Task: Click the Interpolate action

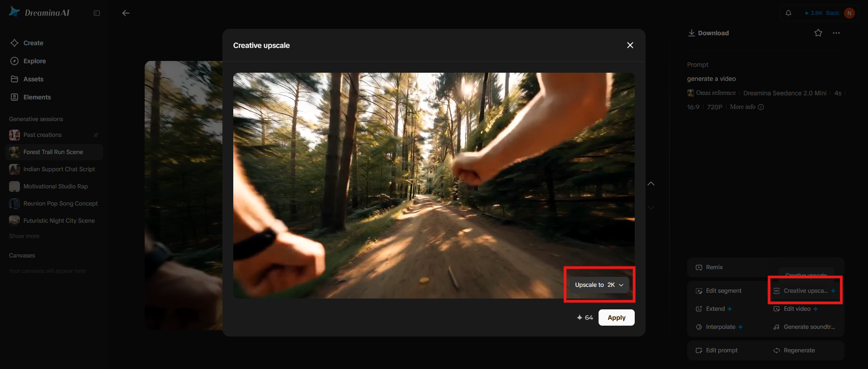Action: tap(719, 327)
